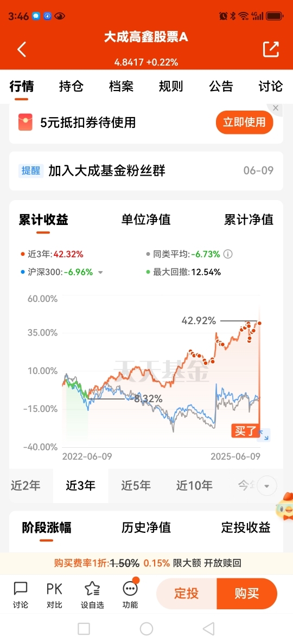Select the 近10年 time range

pyautogui.click(x=194, y=486)
